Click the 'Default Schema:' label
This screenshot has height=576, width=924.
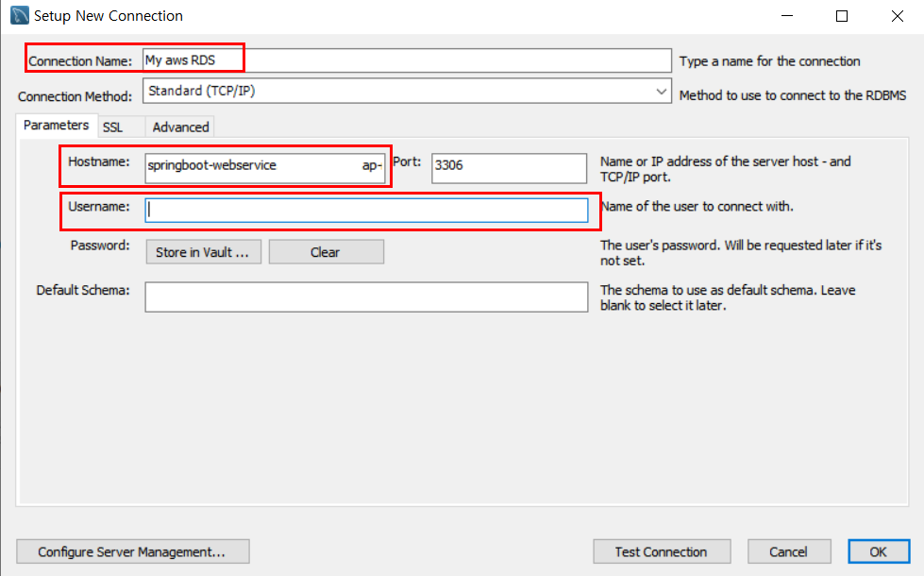click(x=83, y=290)
